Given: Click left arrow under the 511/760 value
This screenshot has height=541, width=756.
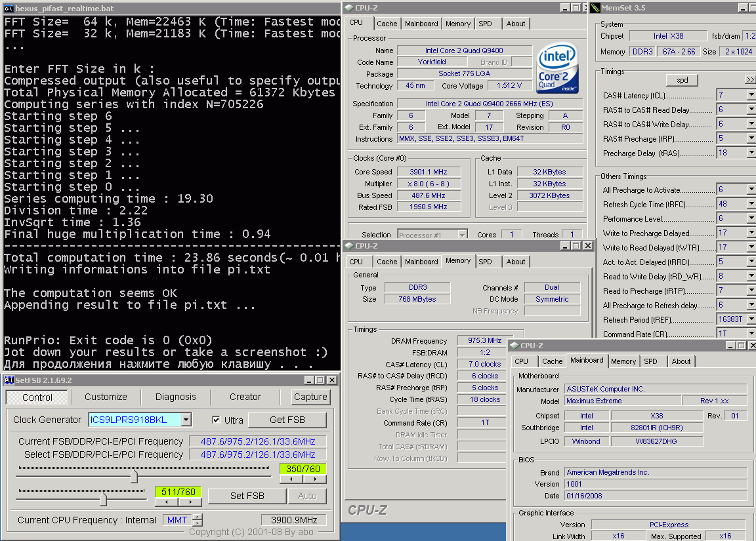Looking at the screenshot, I should [x=166, y=502].
